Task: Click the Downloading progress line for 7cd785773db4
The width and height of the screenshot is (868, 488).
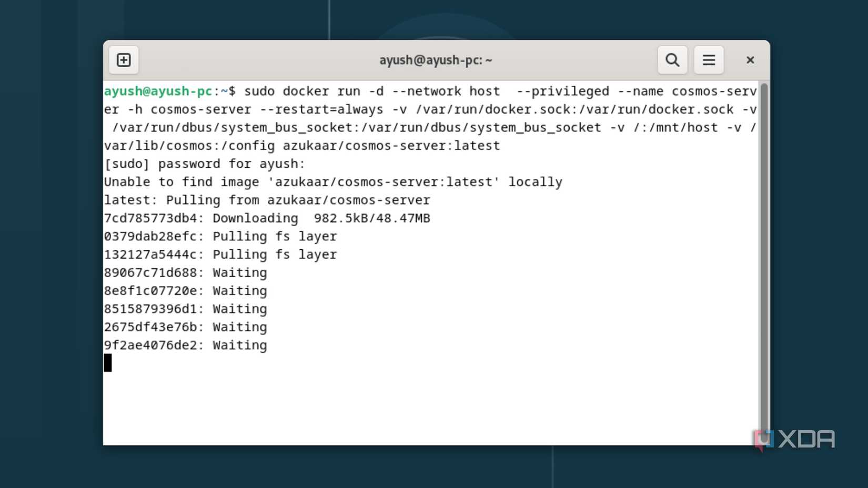Action: [267, 218]
